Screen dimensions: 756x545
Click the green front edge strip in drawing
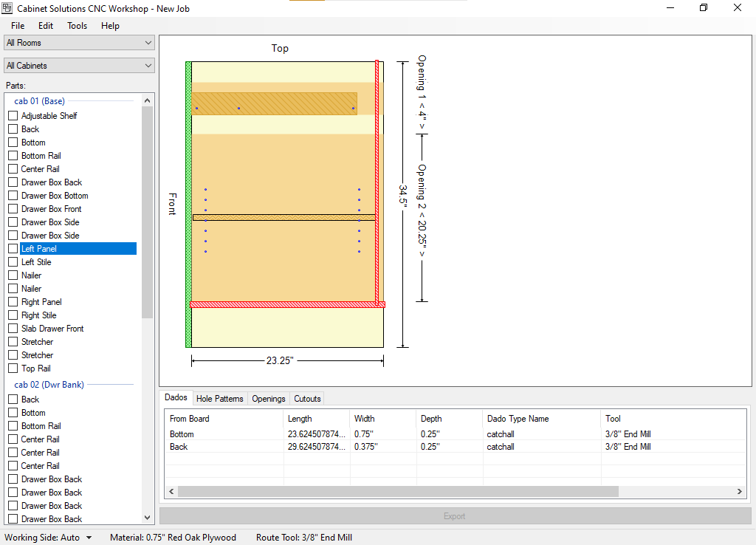pos(188,204)
